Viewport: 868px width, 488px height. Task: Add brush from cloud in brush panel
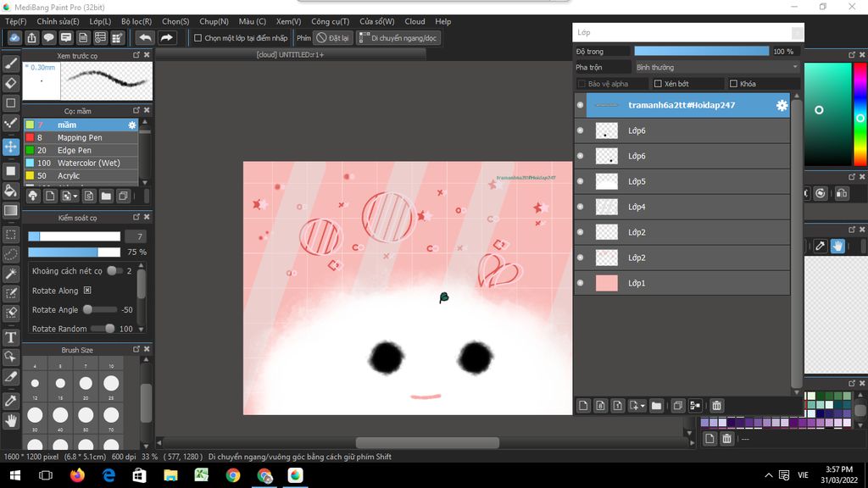click(33, 196)
